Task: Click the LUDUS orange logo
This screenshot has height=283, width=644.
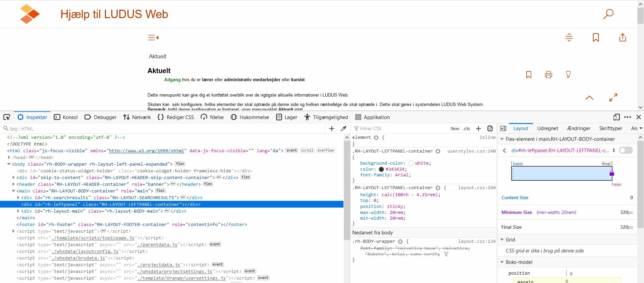Action: [x=30, y=14]
